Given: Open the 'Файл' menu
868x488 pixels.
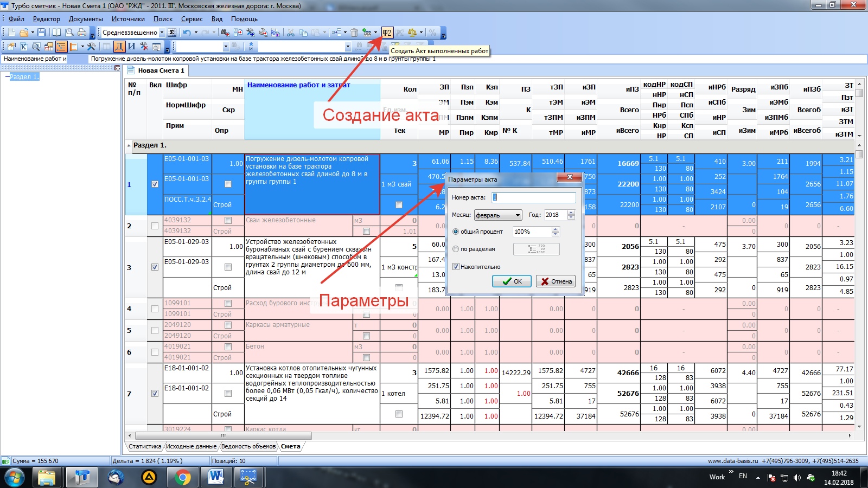Looking at the screenshot, I should (x=16, y=19).
